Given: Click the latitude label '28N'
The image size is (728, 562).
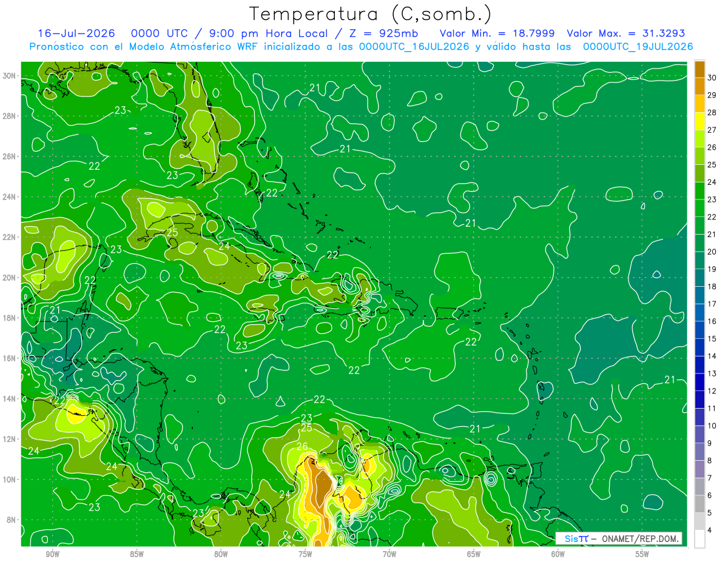Looking at the screenshot, I should [x=10, y=116].
